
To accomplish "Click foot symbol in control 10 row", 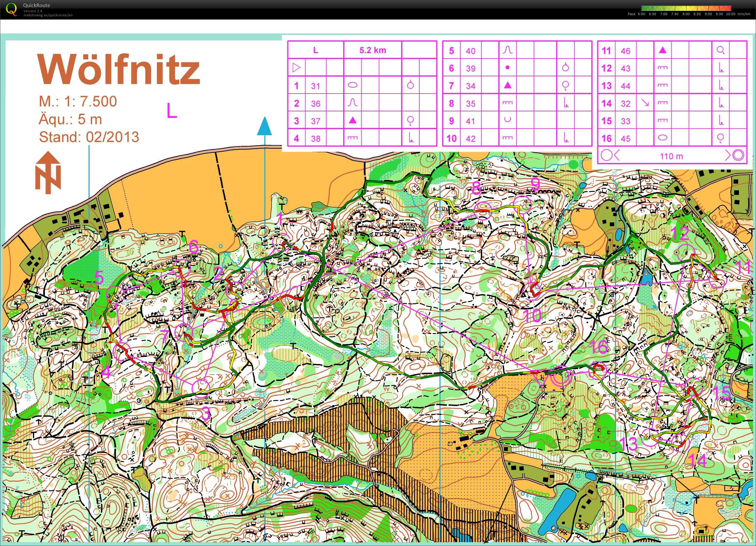I will point(566,138).
